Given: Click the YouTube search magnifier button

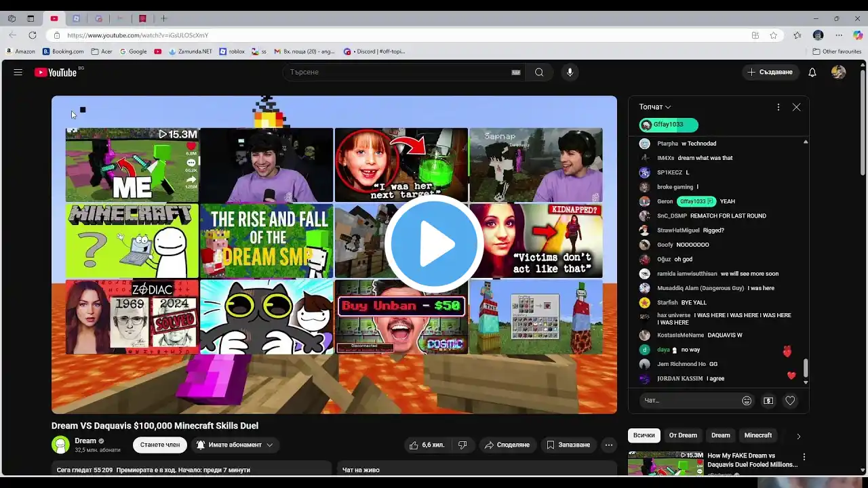Looking at the screenshot, I should click(x=539, y=72).
